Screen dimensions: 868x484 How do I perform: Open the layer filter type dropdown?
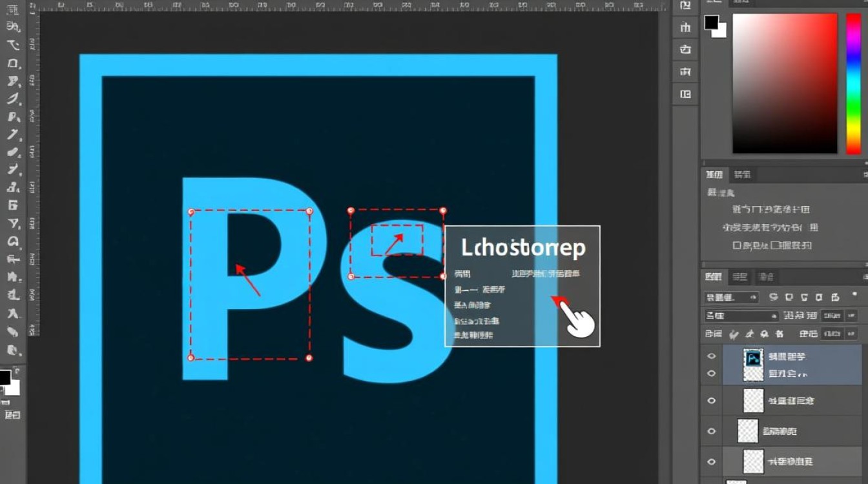tap(731, 297)
